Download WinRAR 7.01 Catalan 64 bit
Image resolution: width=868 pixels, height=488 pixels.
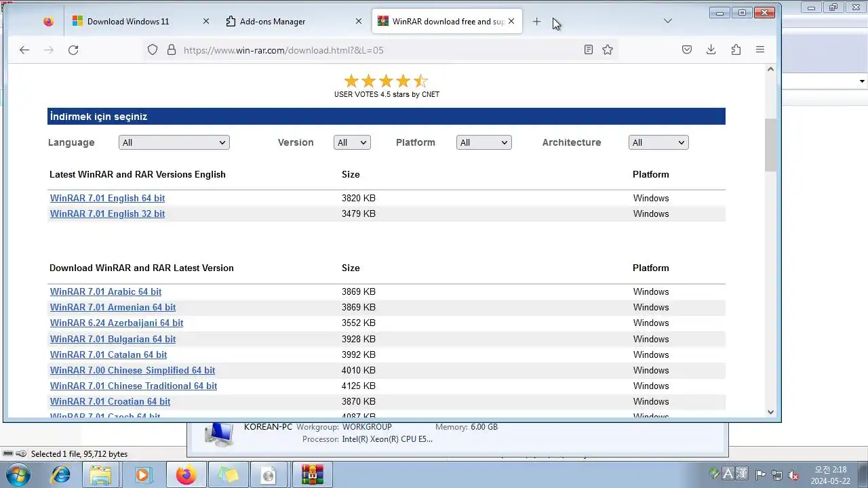pos(108,354)
